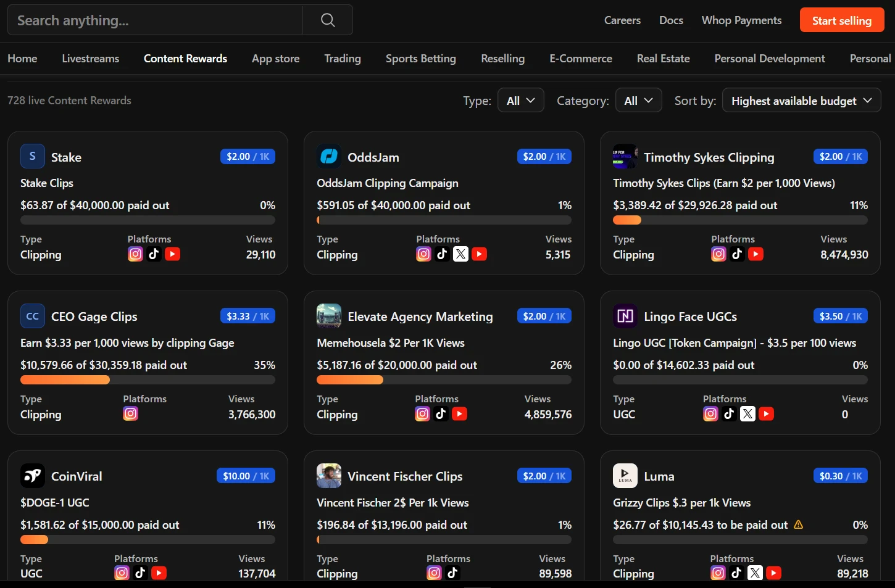The width and height of the screenshot is (895, 588).
Task: Click the $DOGE-1 UGC campaign title
Action: [x=55, y=503]
